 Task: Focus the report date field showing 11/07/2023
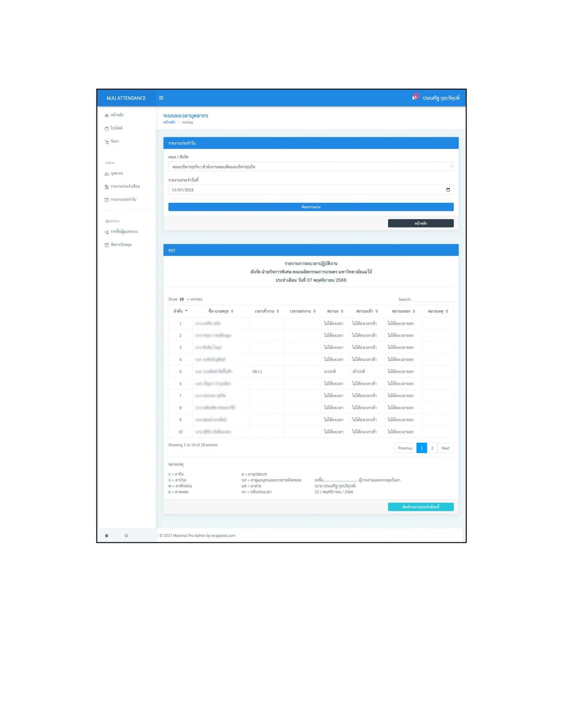pyautogui.click(x=311, y=190)
